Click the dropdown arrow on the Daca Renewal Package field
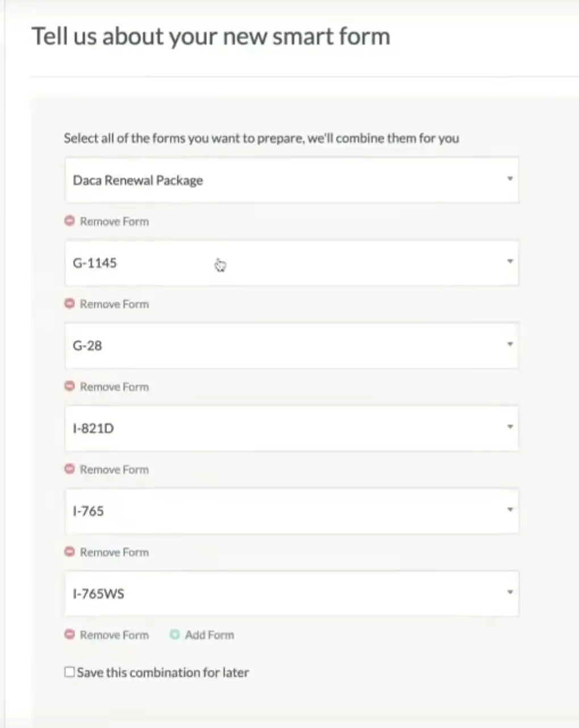This screenshot has height=728, width=579. pos(510,180)
